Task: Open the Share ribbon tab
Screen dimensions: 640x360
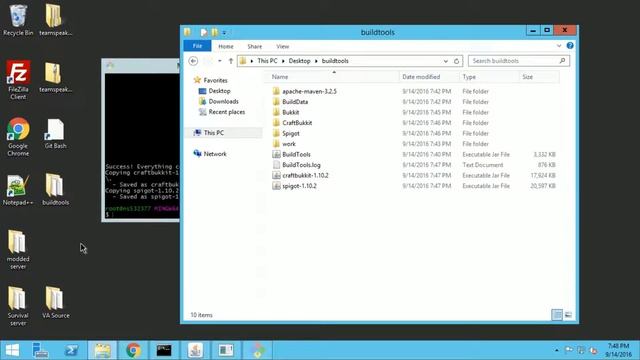Action: click(x=254, y=47)
